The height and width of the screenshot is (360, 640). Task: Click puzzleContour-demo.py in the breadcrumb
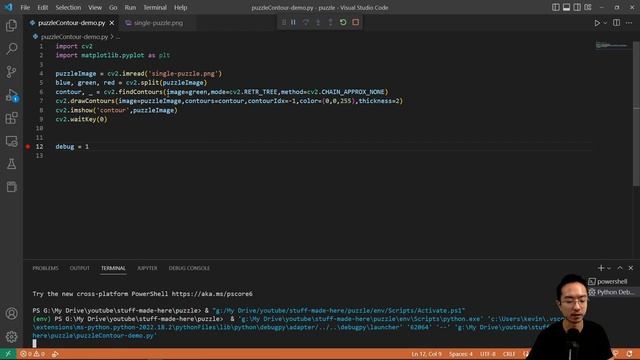click(x=74, y=37)
